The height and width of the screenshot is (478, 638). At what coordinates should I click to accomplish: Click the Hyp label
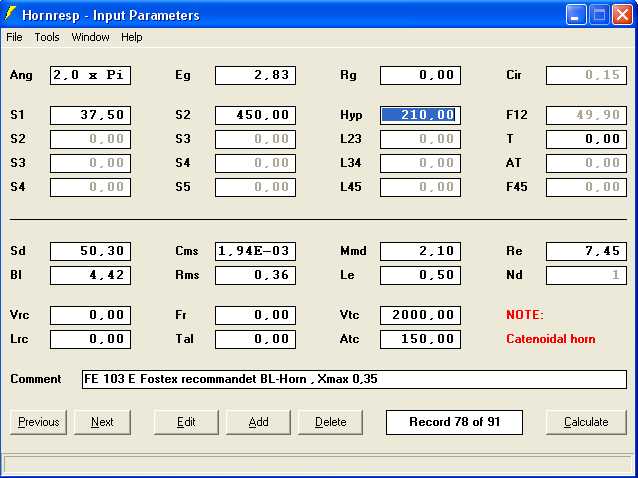pyautogui.click(x=351, y=115)
